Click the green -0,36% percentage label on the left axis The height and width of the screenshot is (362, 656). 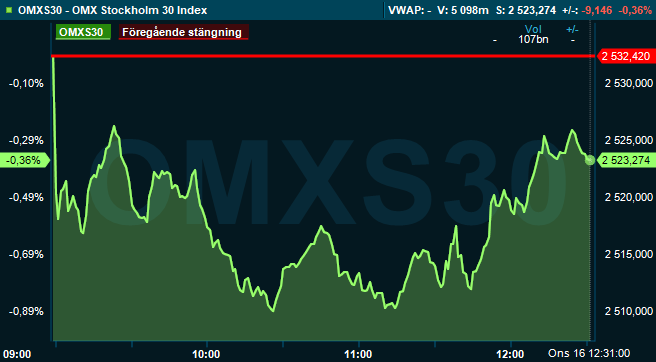25,160
